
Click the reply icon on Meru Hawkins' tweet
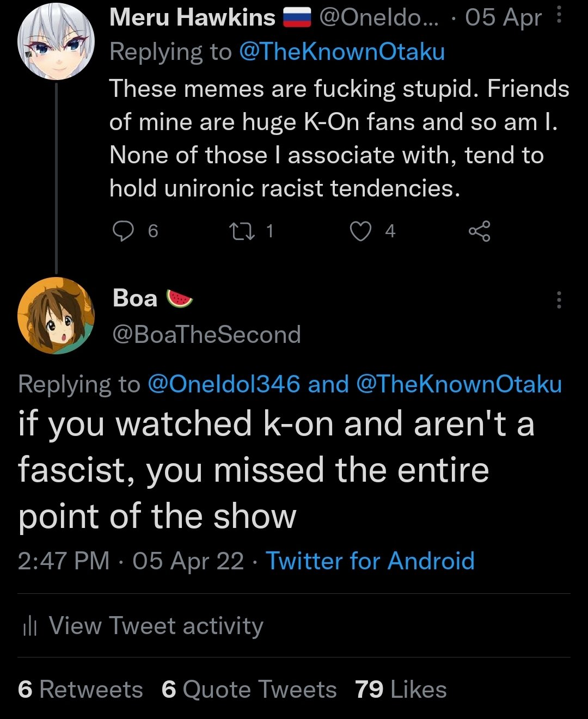[123, 231]
